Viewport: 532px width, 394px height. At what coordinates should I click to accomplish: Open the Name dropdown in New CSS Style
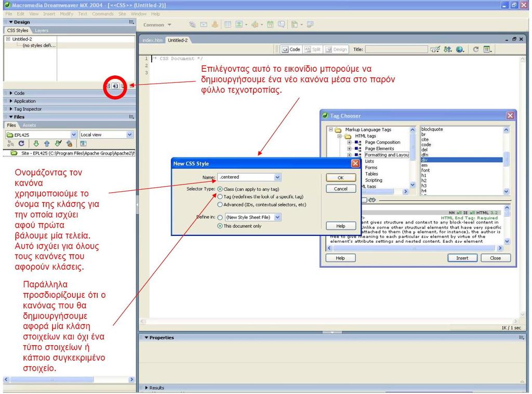pyautogui.click(x=277, y=177)
